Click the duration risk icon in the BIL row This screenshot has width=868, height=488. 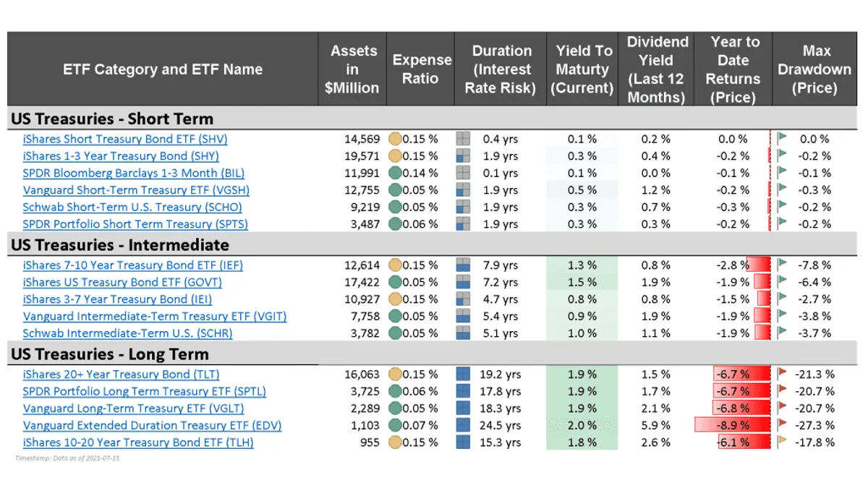point(461,173)
